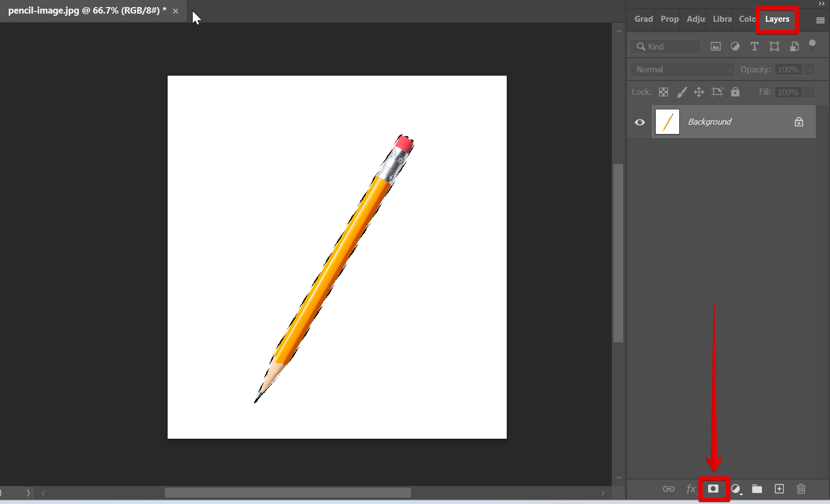Click the Add layer mask icon
This screenshot has height=504, width=830.
(x=713, y=489)
